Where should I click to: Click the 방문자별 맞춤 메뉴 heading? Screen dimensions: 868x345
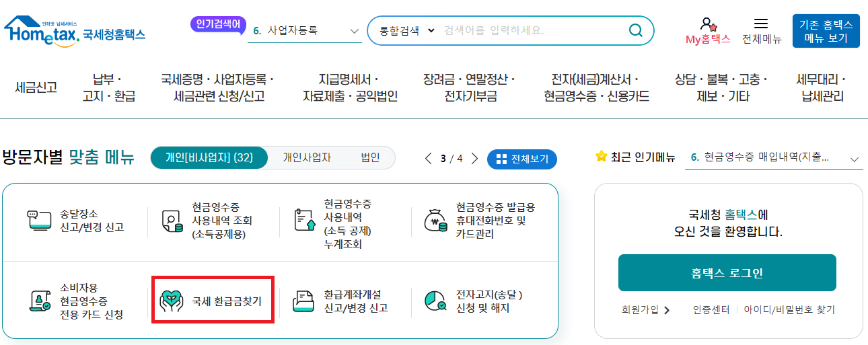click(x=68, y=158)
